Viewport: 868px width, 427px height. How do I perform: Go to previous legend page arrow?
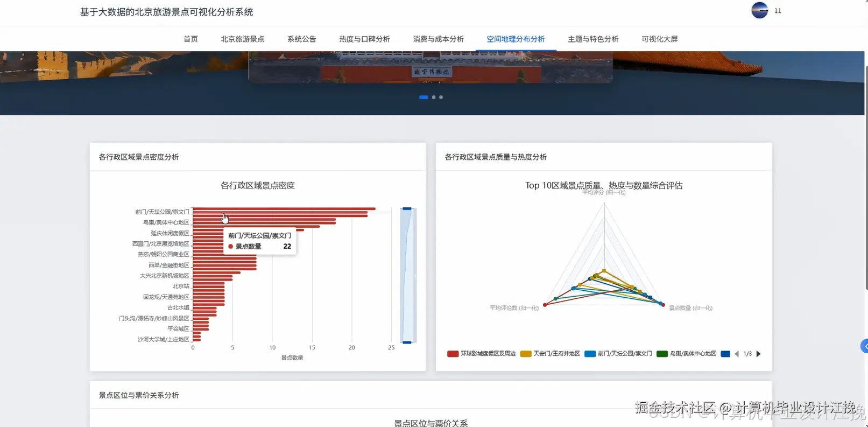tap(737, 354)
